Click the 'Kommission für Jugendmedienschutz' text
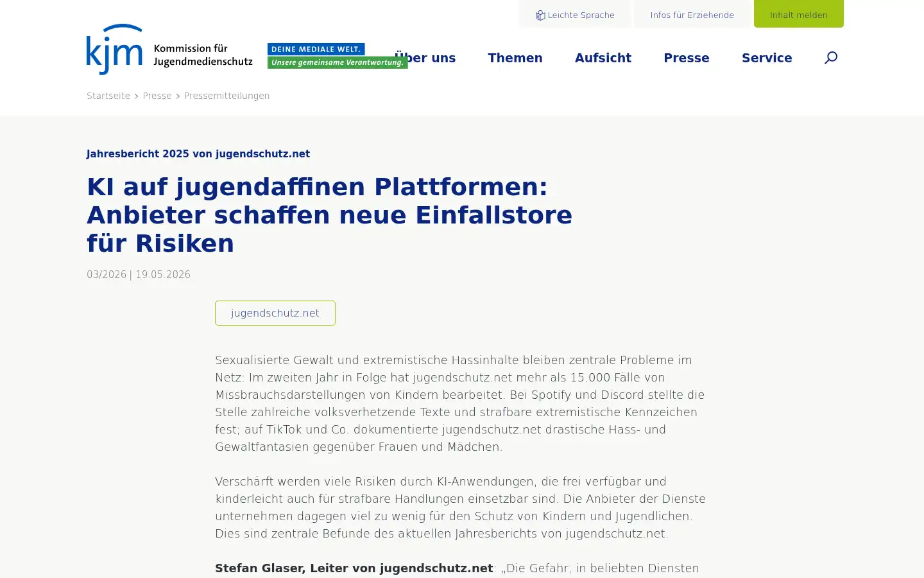This screenshot has width=924, height=578. 203,55
